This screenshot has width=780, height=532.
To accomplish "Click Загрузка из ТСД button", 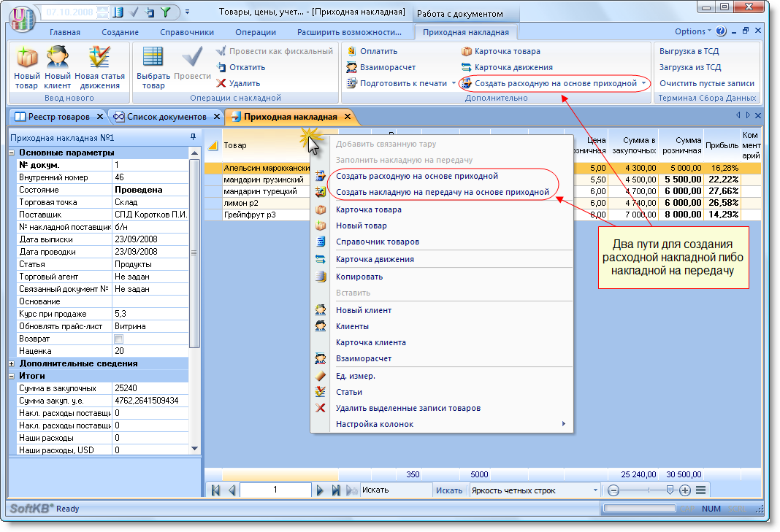I will tap(690, 67).
